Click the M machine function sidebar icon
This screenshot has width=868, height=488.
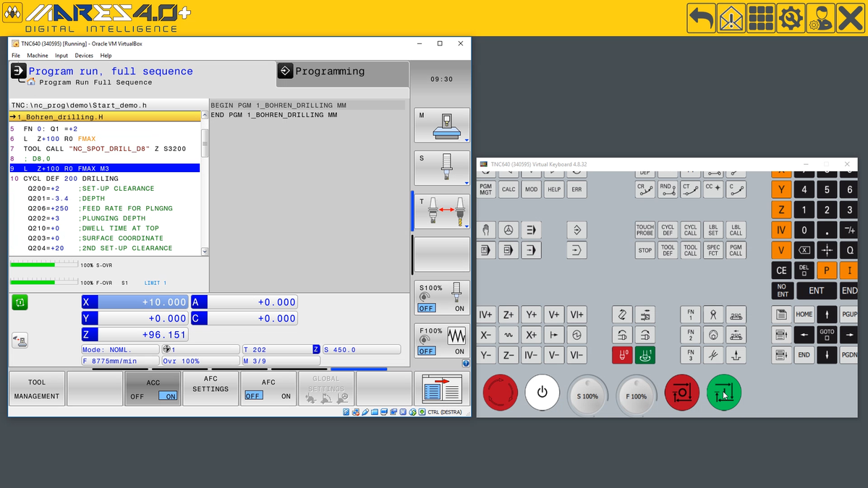(x=441, y=125)
